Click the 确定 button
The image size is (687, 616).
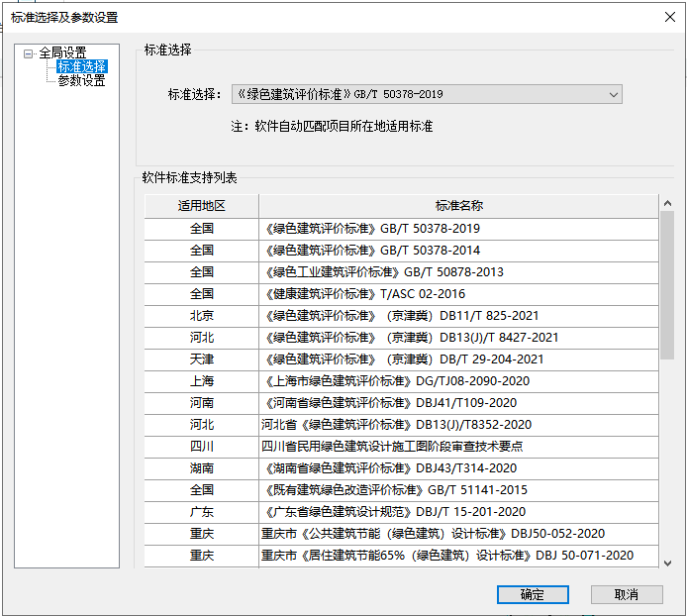pyautogui.click(x=533, y=594)
